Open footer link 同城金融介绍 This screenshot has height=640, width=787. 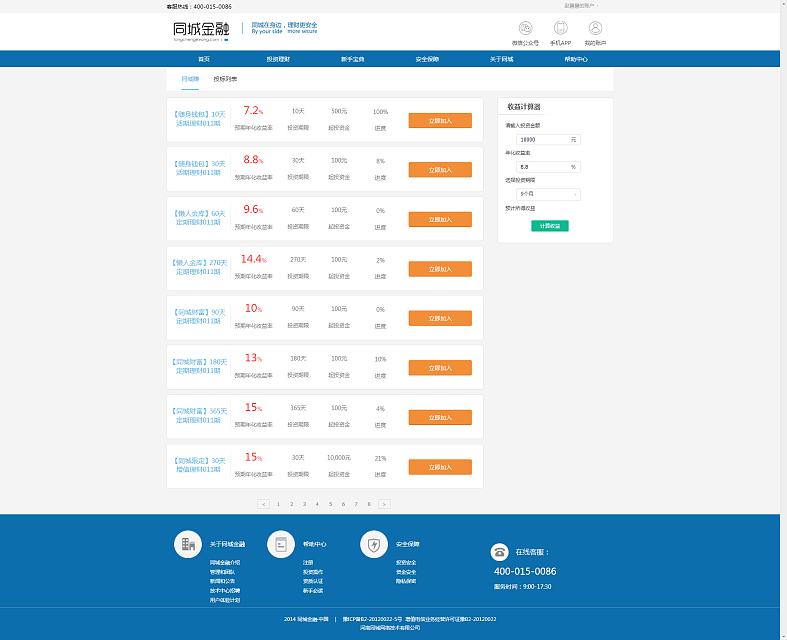[x=225, y=563]
